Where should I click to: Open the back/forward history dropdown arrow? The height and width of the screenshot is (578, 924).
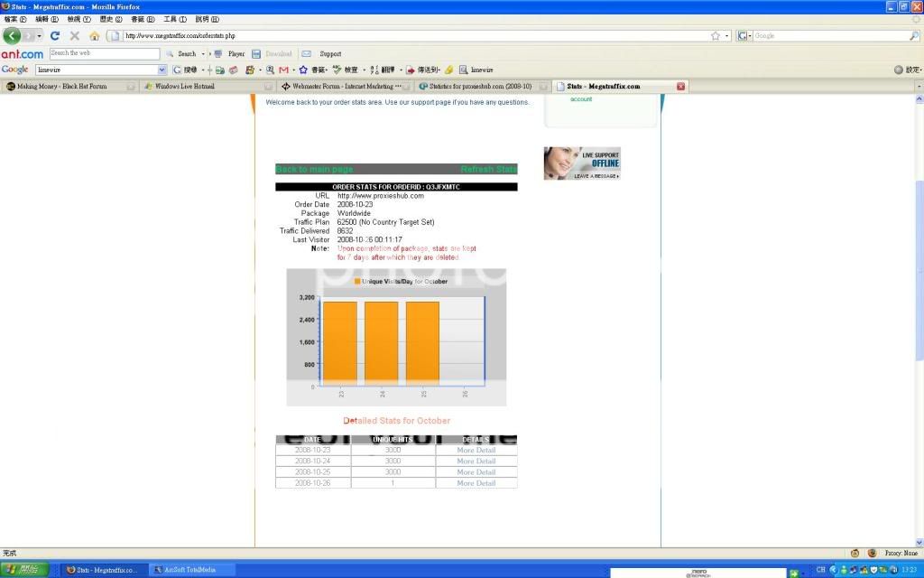point(39,36)
